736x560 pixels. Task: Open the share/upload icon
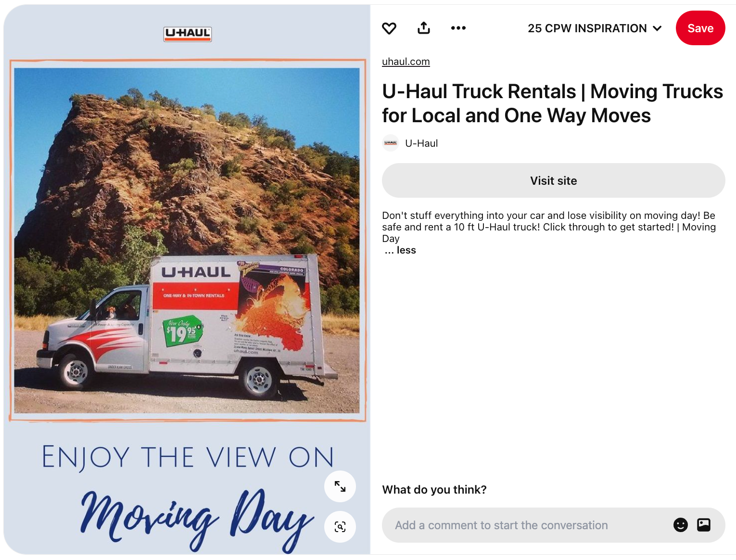(x=424, y=28)
